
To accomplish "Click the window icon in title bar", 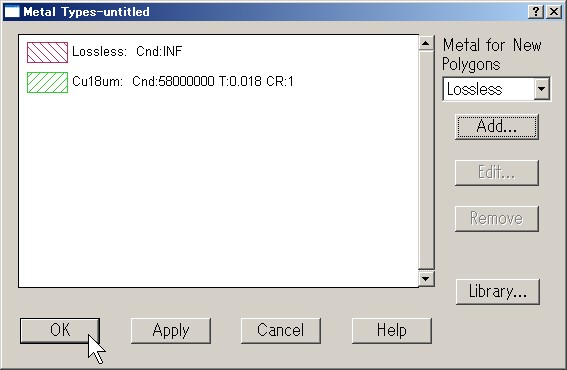I will 12,12.
